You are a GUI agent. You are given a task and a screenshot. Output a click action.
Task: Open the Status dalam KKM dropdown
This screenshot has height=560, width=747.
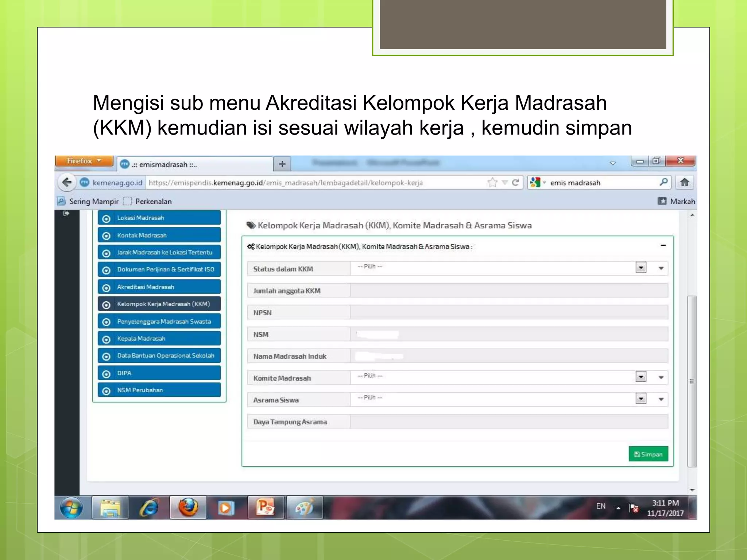point(641,268)
